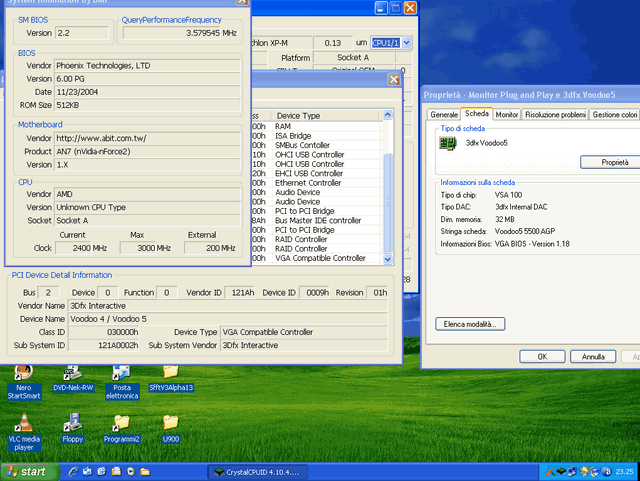Click the PCI device list scrollbar thumb
This screenshot has width=640, height=481.
[x=387, y=202]
